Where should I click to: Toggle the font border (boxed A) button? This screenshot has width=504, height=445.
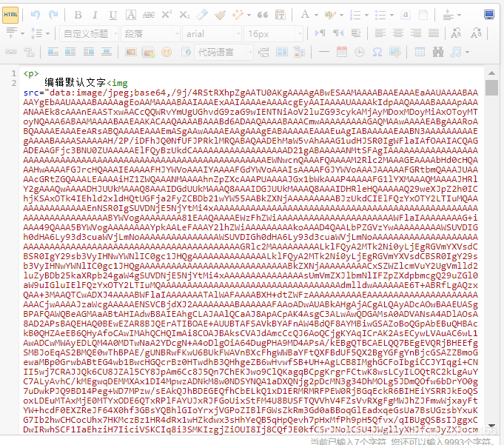coord(130,15)
